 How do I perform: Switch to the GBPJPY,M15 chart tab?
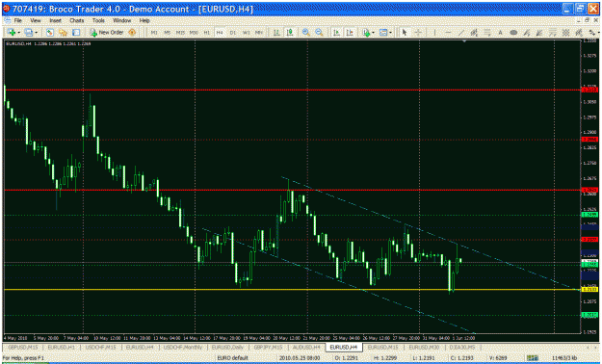click(268, 347)
